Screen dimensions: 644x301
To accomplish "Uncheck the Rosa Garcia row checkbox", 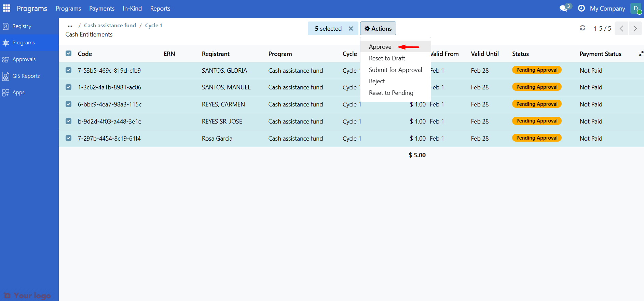I will (69, 138).
